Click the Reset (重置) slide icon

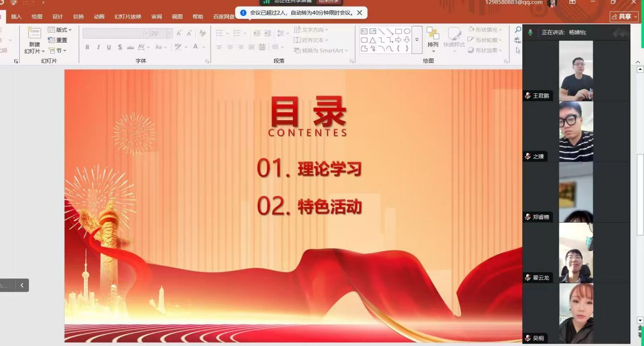51,40
